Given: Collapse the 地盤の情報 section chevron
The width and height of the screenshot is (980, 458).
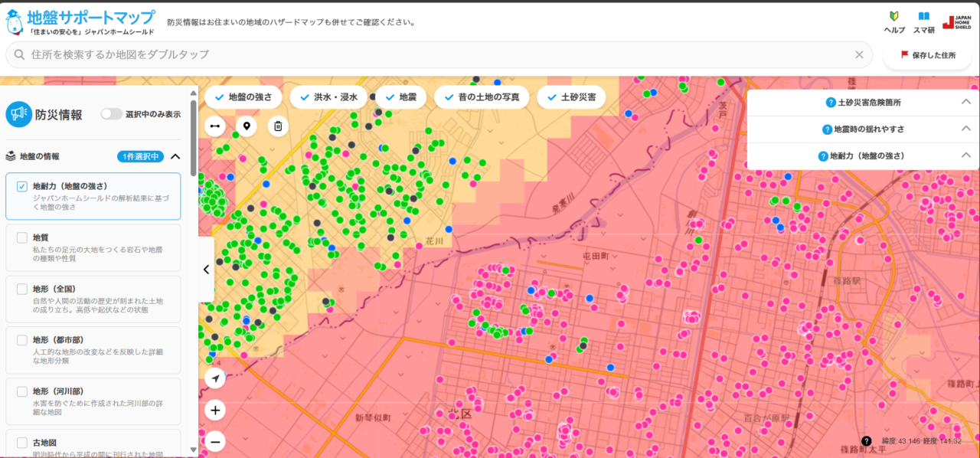Looking at the screenshot, I should point(175,156).
